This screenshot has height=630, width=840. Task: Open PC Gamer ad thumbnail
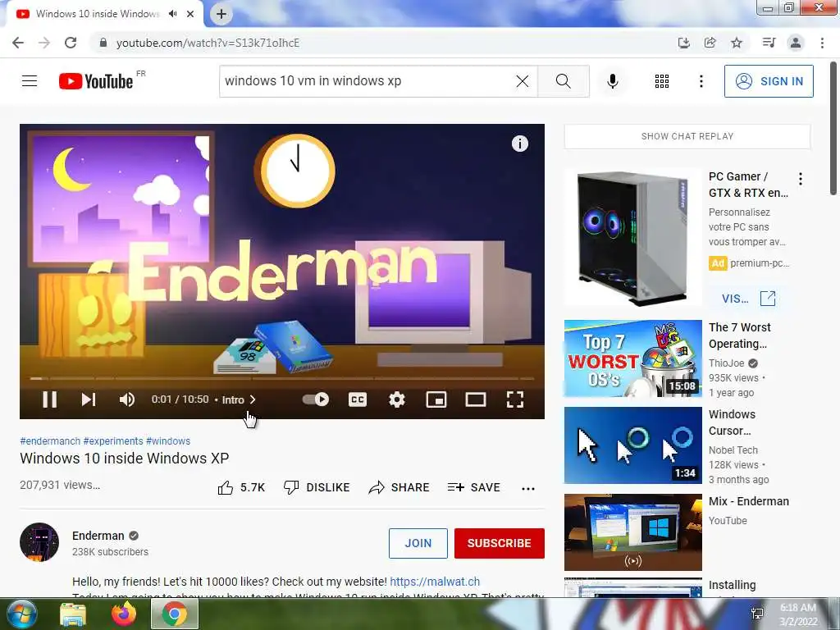point(632,239)
